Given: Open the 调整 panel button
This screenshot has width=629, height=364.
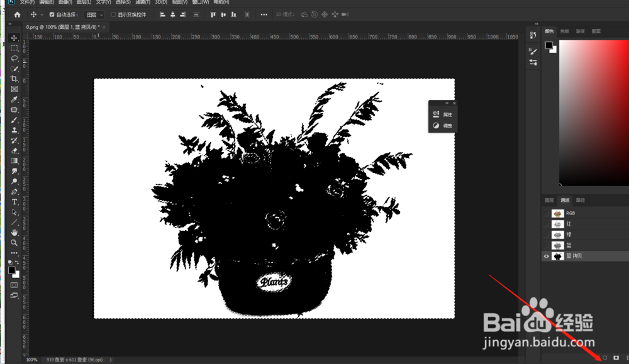Looking at the screenshot, I should coord(442,126).
